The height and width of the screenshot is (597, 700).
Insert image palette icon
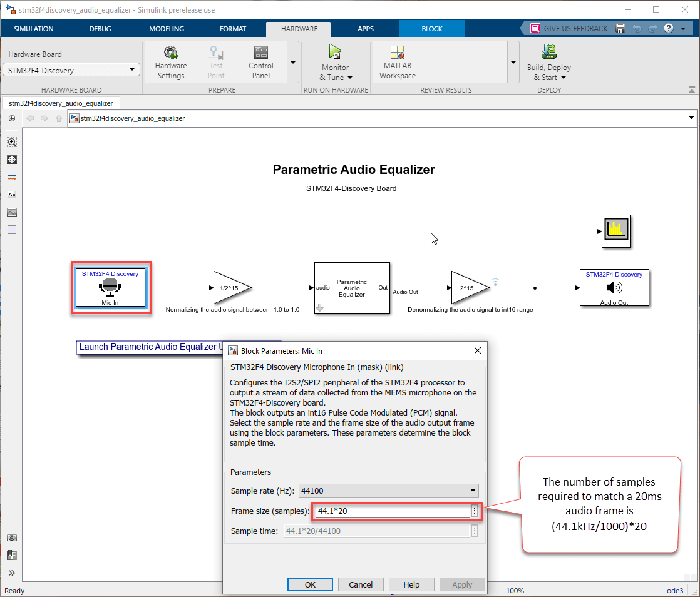[12, 212]
